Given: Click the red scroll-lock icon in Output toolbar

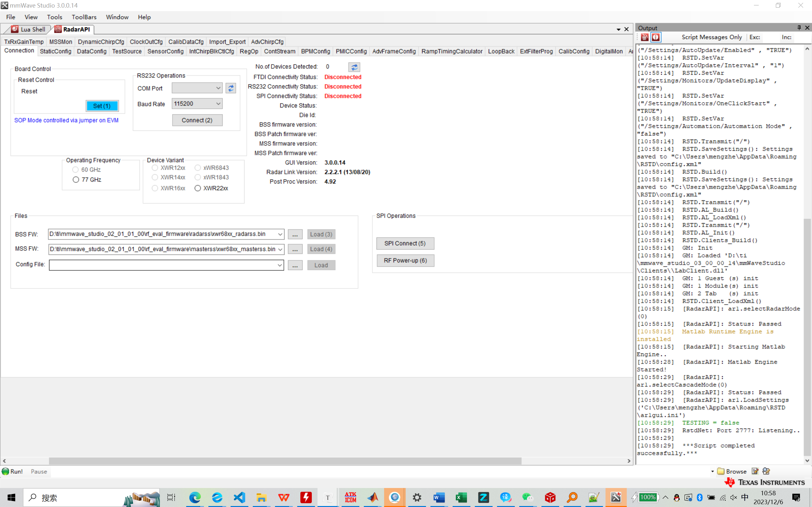Looking at the screenshot, I should (656, 37).
